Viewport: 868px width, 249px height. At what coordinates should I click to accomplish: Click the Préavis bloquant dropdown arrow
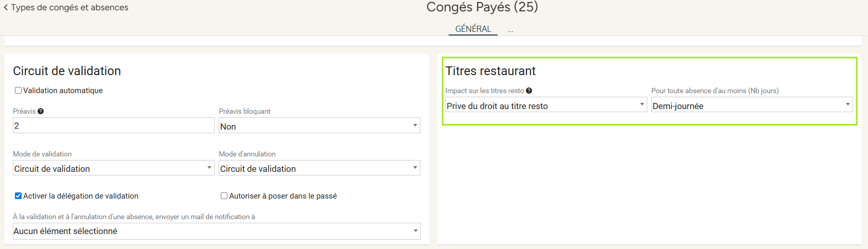pos(415,126)
